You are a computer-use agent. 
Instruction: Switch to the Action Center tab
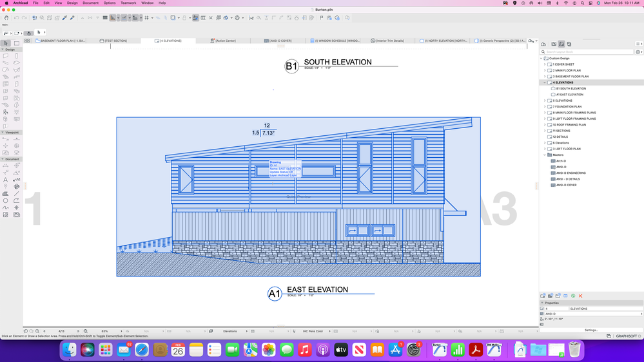[x=223, y=41]
